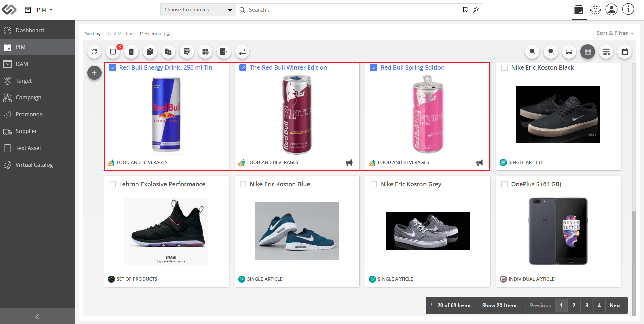Open the Choose Taxonomies dropdown

click(x=198, y=10)
